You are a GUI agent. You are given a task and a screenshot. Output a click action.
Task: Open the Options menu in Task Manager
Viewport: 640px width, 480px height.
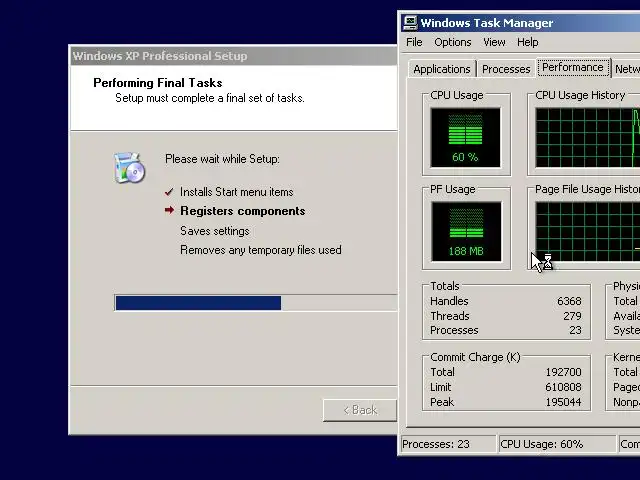pyautogui.click(x=453, y=42)
